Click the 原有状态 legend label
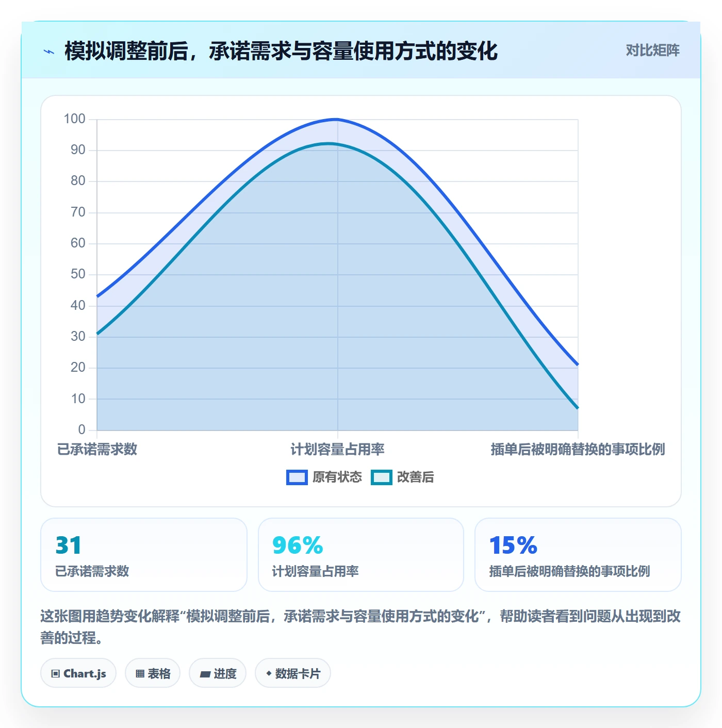The image size is (722, 728). pyautogui.click(x=337, y=477)
